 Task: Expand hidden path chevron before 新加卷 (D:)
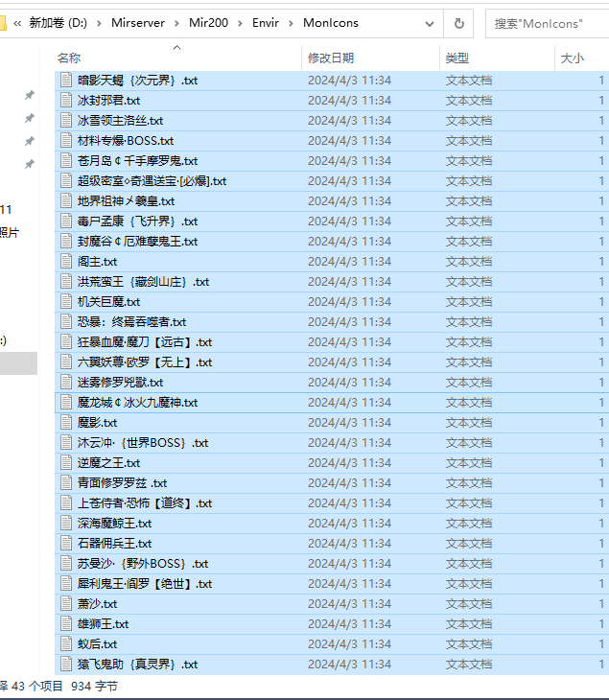(17, 23)
